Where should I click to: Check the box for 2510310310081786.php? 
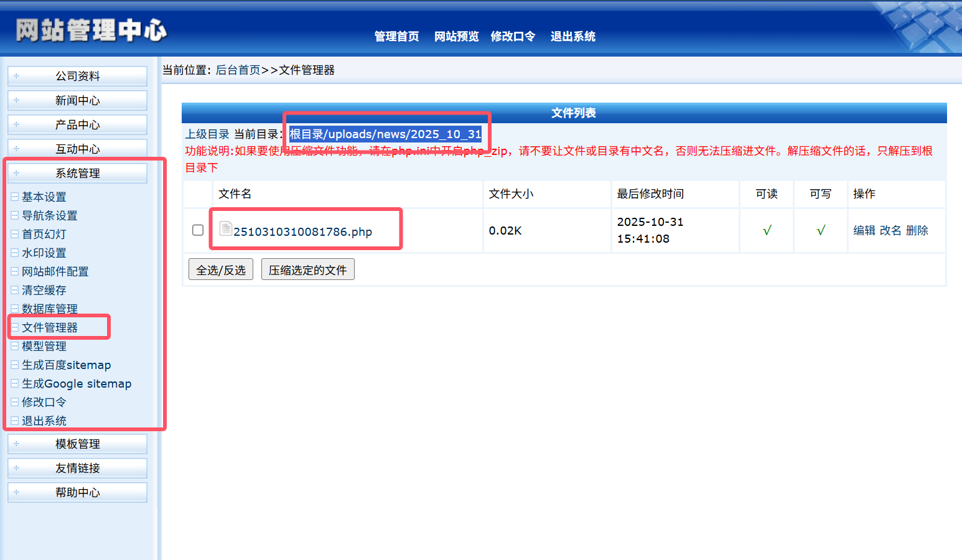pyautogui.click(x=198, y=230)
